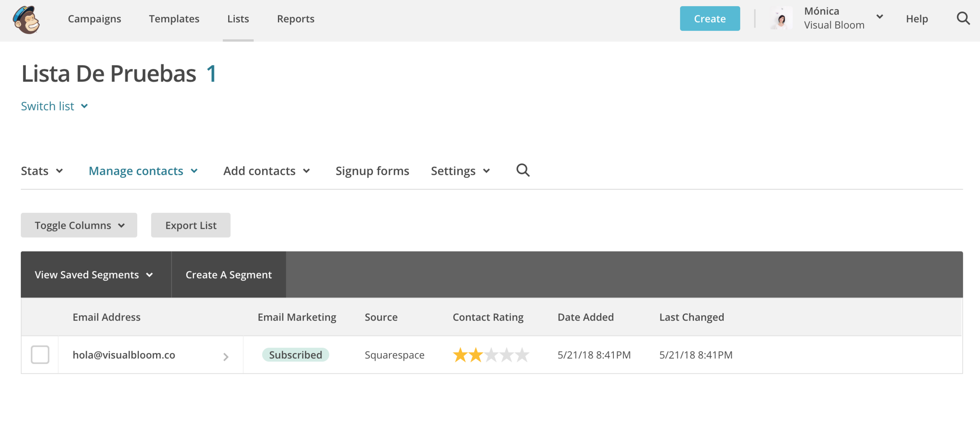
Task: Click the list search magnifier icon
Action: tap(523, 170)
